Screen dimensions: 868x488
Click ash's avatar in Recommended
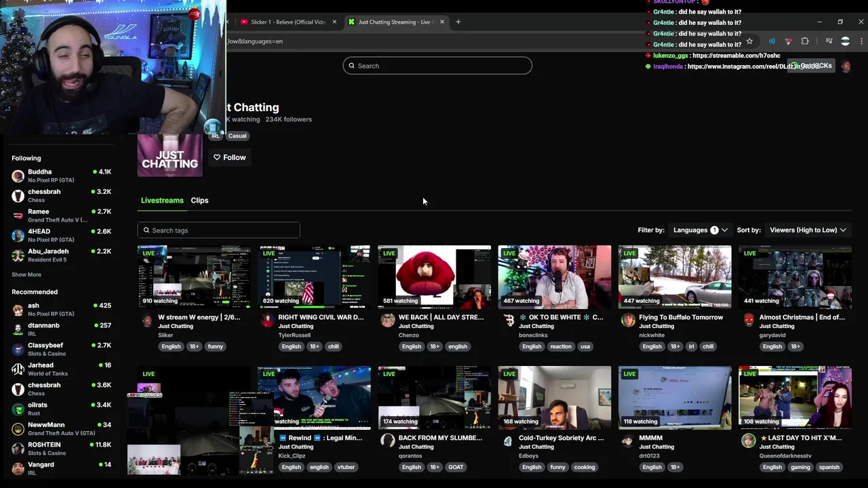18,310
